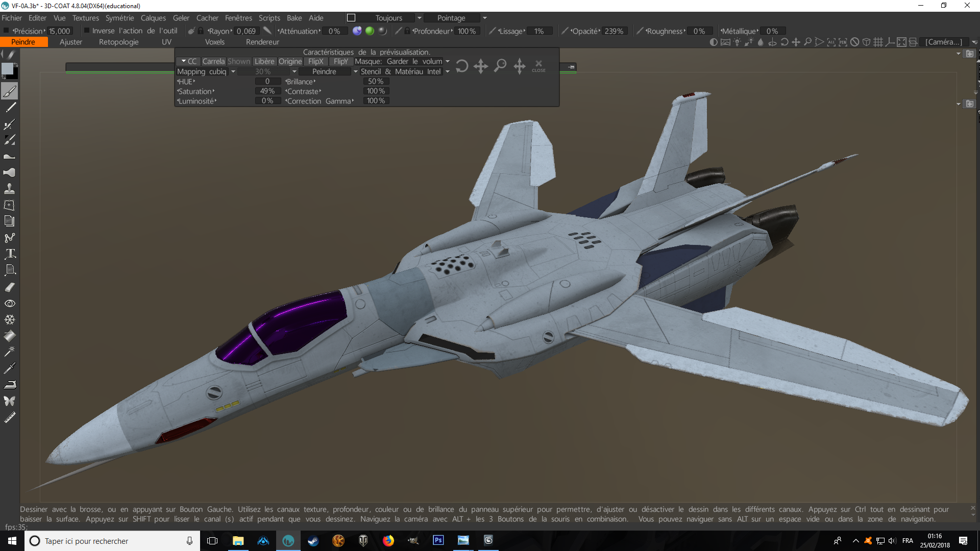This screenshot has height=551, width=980.
Task: Click the box perspective view icon
Action: click(866, 42)
